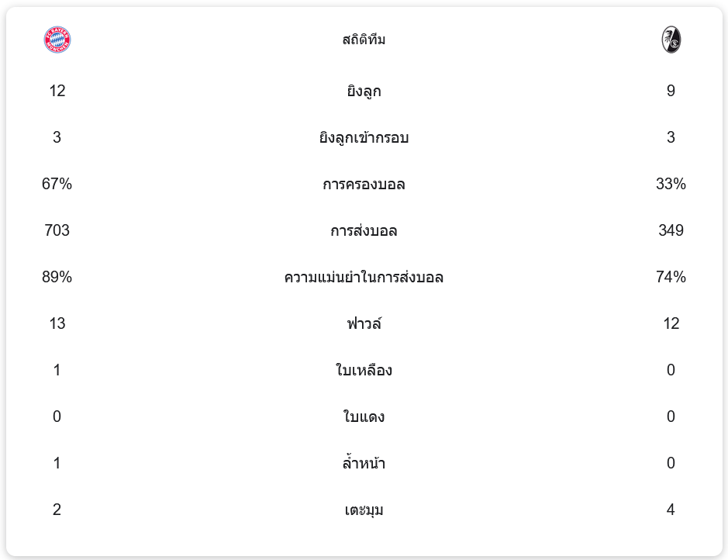Click the ยิงลูก stat label
The image size is (728, 560).
(364, 92)
